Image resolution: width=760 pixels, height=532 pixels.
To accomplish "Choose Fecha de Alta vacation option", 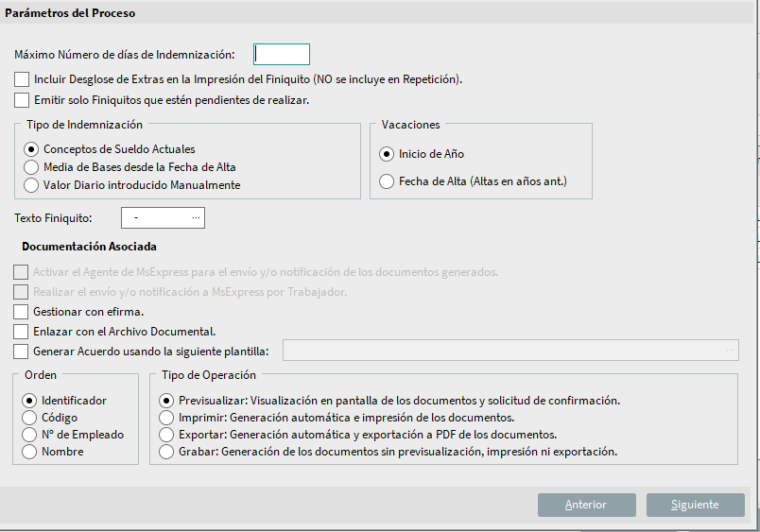I will 386,181.
